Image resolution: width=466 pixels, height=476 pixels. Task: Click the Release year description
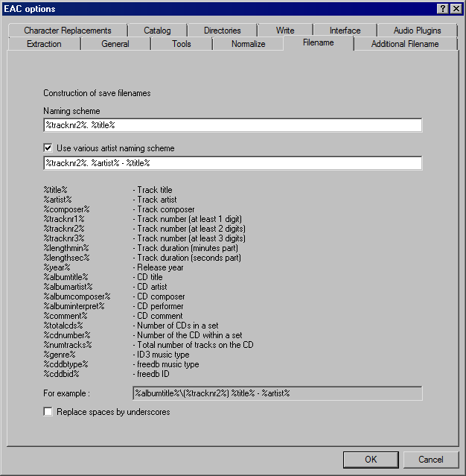pos(158,267)
